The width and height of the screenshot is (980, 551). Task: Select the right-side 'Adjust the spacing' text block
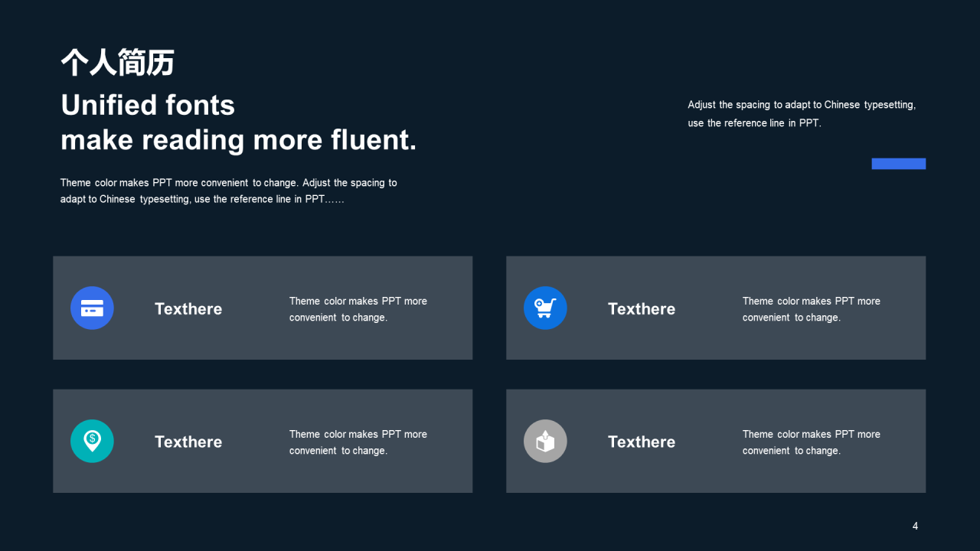pos(802,113)
